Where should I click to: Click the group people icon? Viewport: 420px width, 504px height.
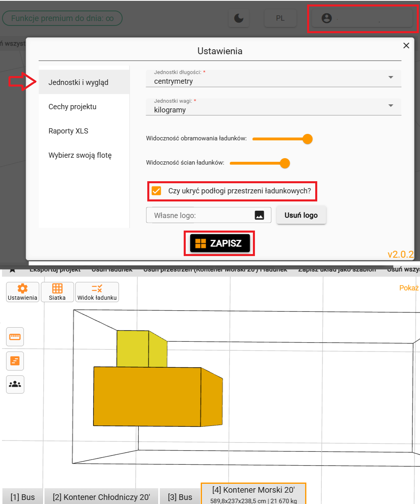(x=15, y=384)
